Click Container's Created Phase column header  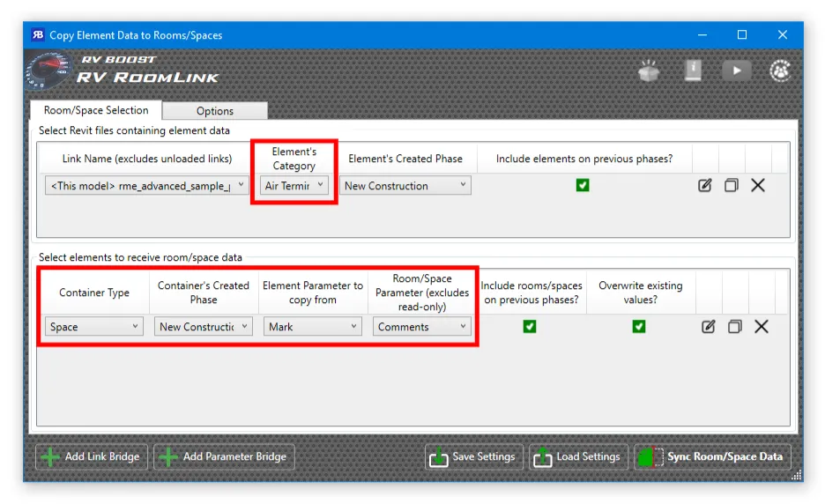203,293
